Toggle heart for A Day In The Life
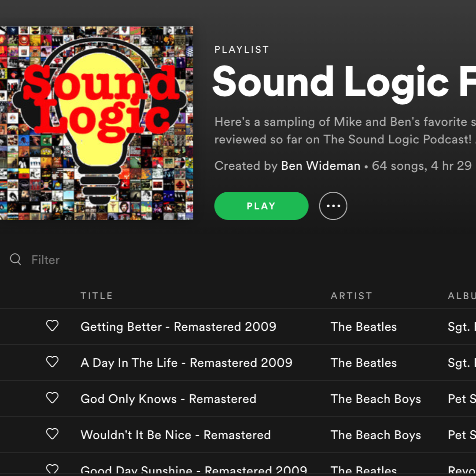Screen dimensions: 476x476 [x=52, y=362]
